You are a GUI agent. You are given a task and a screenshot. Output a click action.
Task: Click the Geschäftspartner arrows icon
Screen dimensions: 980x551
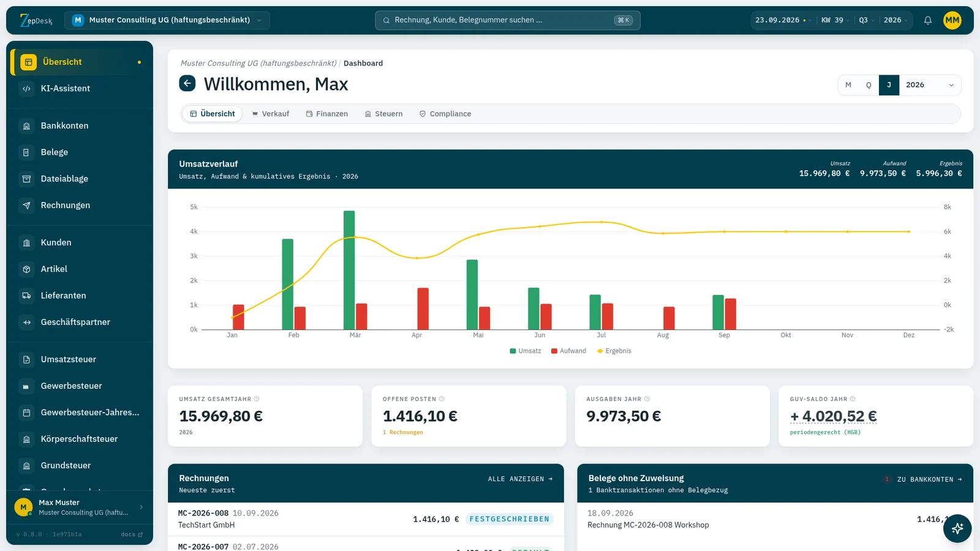pos(26,322)
